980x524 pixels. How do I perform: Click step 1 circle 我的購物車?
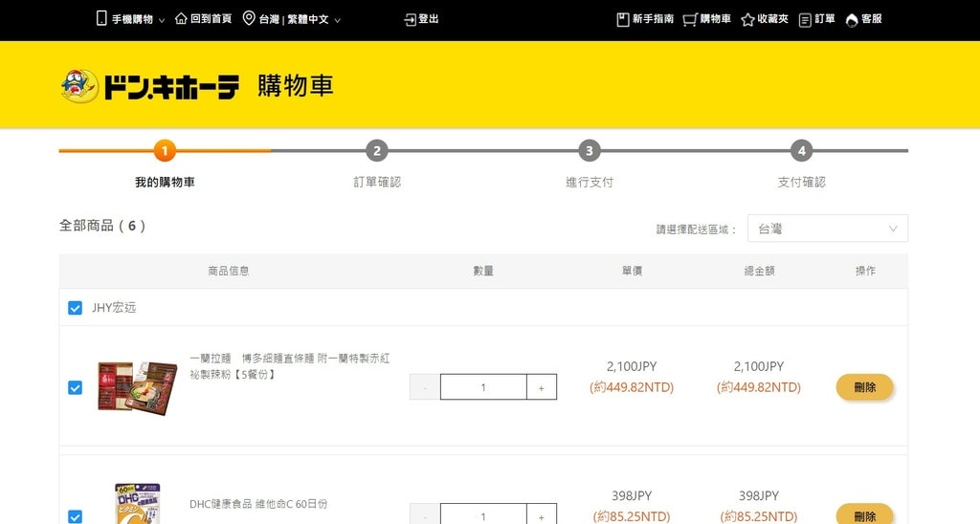click(165, 150)
